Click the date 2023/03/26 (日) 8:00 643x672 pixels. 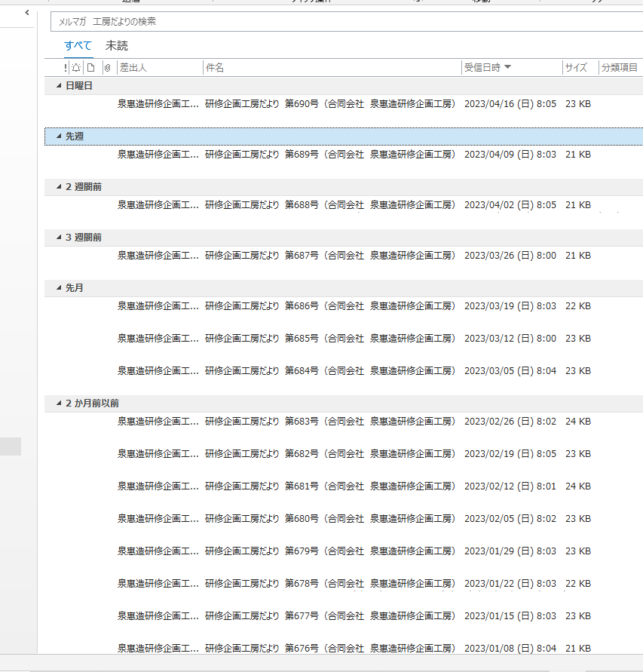click(510, 256)
